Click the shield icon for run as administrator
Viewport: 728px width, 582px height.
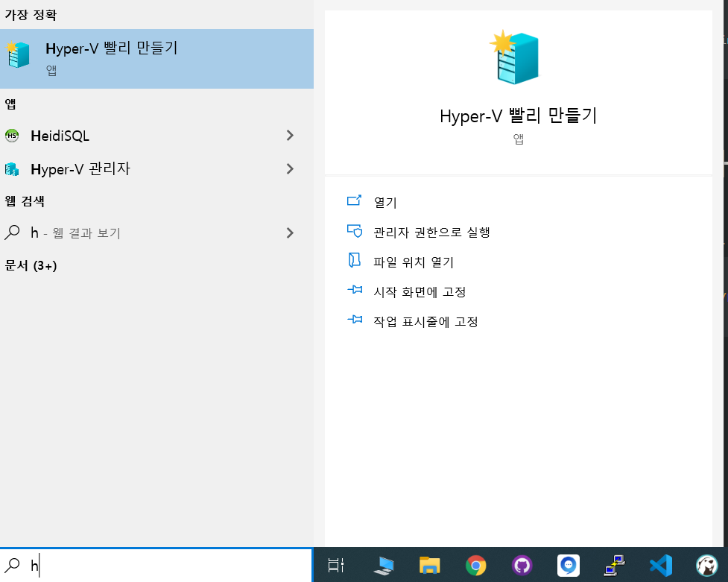(x=355, y=231)
